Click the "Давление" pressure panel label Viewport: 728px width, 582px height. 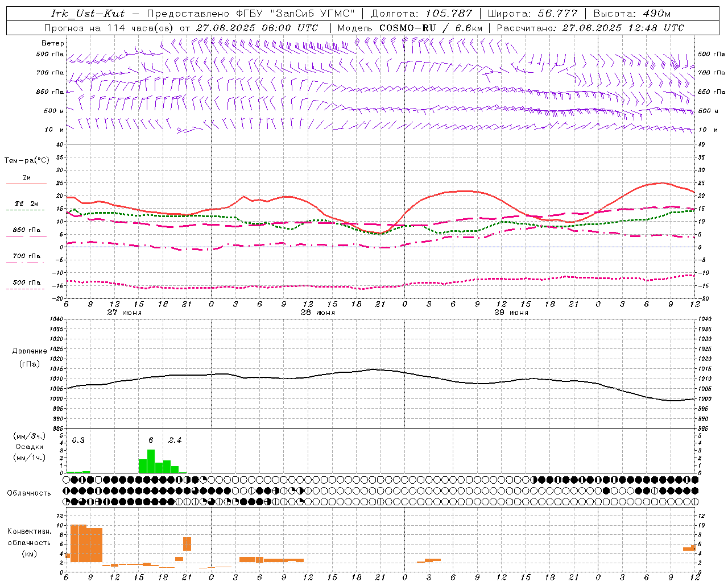30,351
